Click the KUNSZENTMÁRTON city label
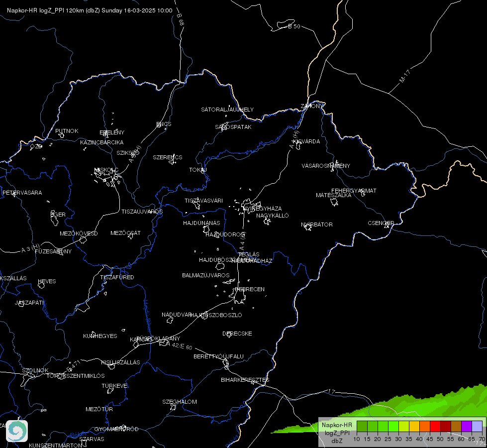This screenshot has width=487, height=448. 56,445
